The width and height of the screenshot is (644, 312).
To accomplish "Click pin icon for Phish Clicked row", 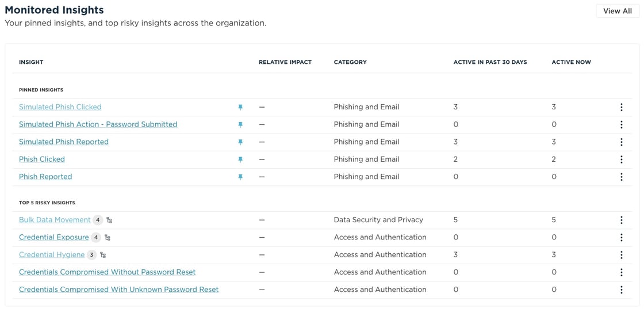I will pyautogui.click(x=240, y=159).
